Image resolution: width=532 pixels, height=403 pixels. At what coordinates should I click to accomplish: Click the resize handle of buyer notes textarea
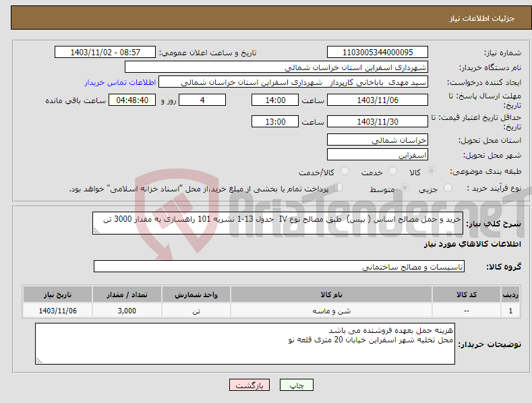click(x=38, y=361)
